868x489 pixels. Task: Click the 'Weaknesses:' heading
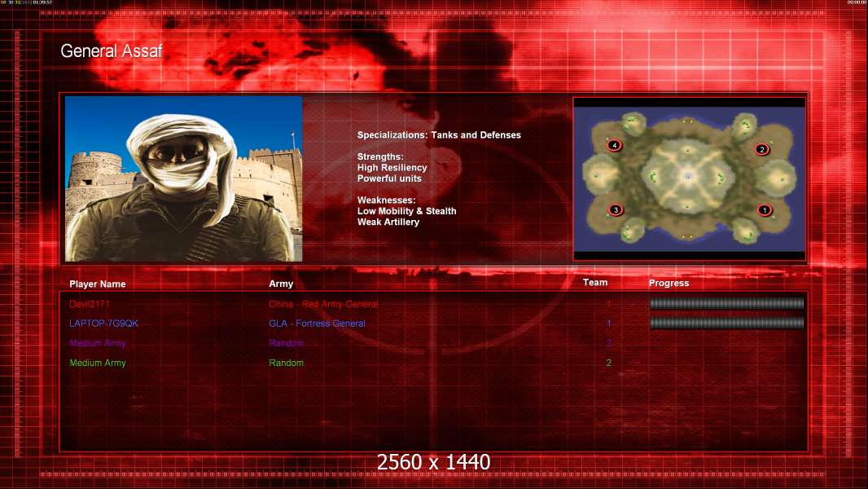[387, 200]
